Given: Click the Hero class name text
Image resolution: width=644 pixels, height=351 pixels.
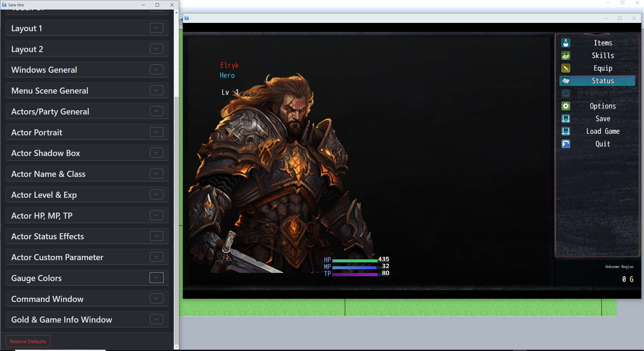Looking at the screenshot, I should [227, 75].
